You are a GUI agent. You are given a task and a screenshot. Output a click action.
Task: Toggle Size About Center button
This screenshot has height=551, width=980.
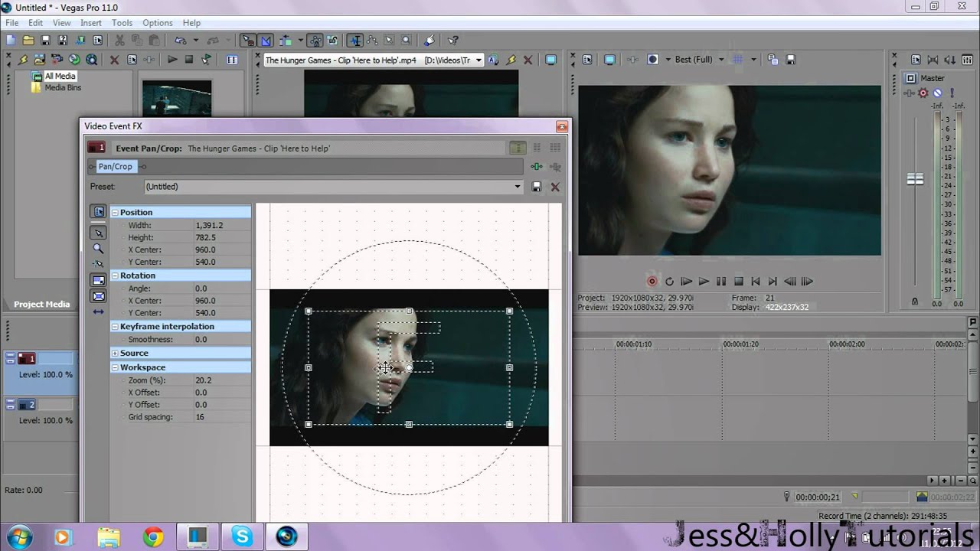[x=98, y=296]
